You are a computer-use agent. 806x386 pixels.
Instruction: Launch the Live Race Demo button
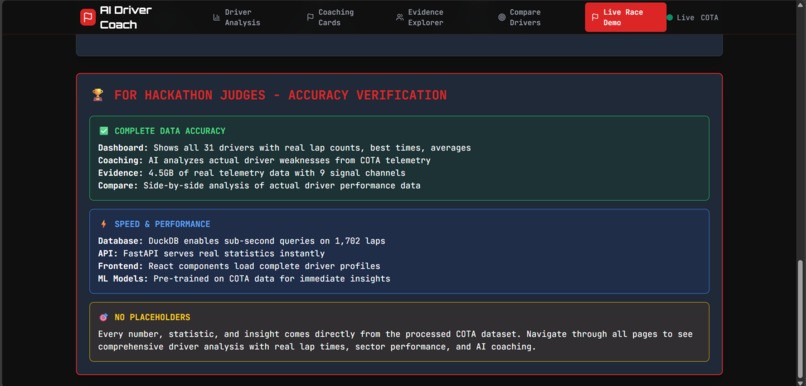pos(626,17)
